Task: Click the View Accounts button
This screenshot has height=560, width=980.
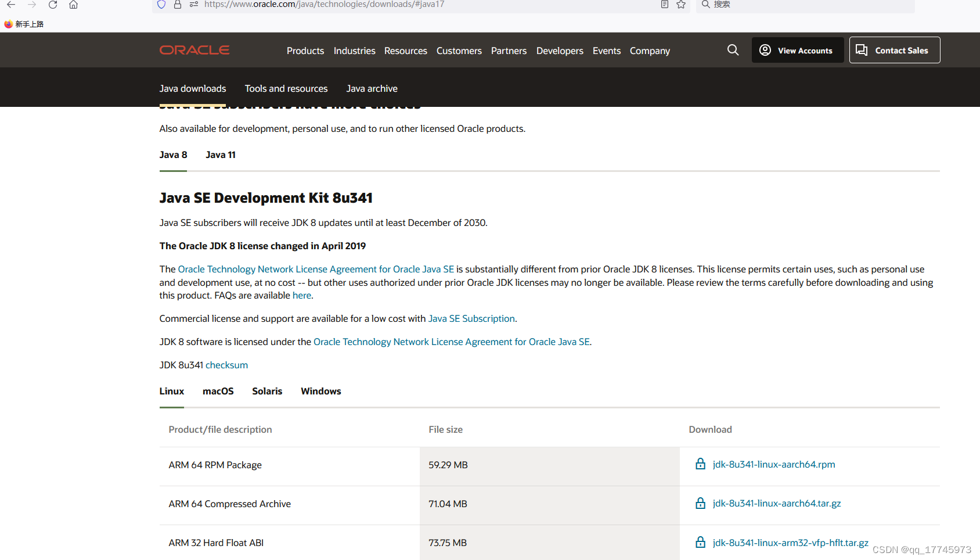Action: coord(798,50)
